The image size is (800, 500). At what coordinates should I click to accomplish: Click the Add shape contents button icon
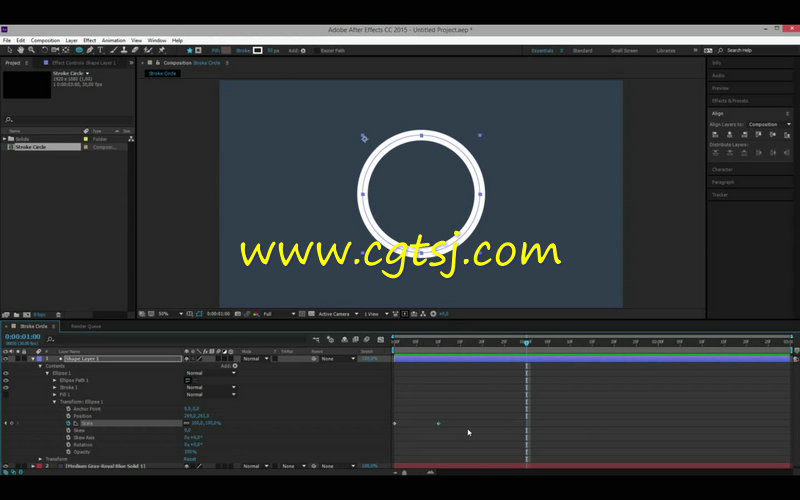click(235, 366)
